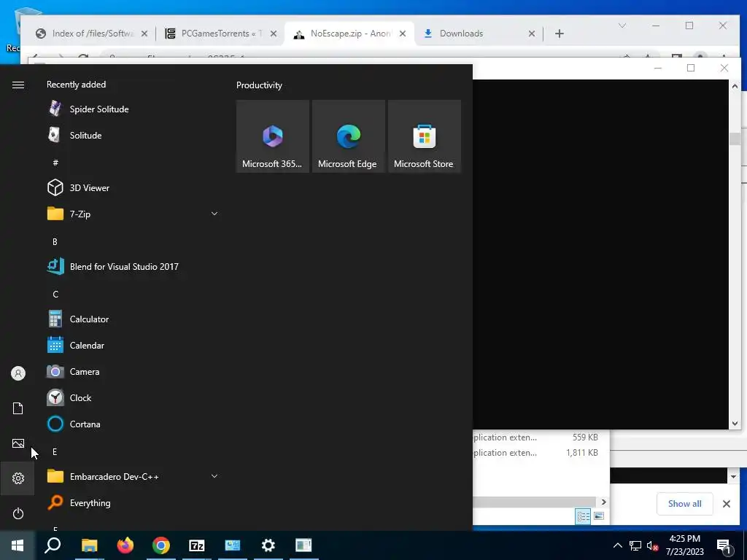
Task: Open browser tab search chevron
Action: point(622,26)
